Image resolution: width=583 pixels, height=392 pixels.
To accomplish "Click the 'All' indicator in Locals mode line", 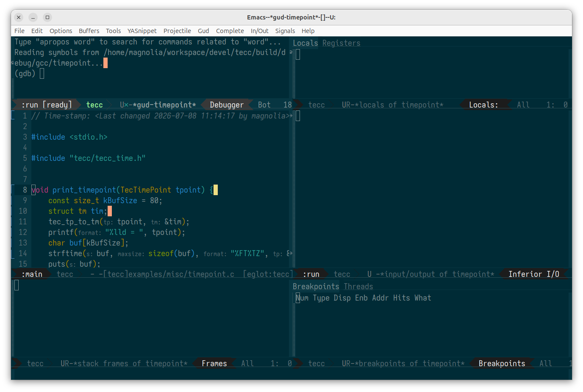I will pos(523,105).
